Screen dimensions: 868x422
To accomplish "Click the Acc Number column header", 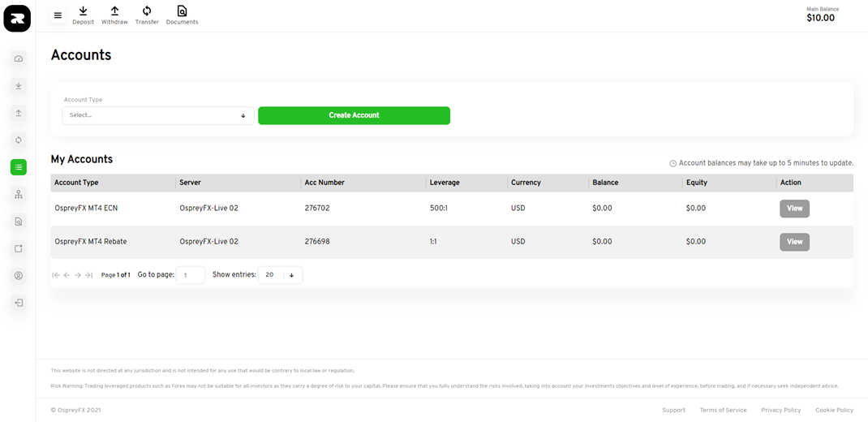I will coord(324,183).
